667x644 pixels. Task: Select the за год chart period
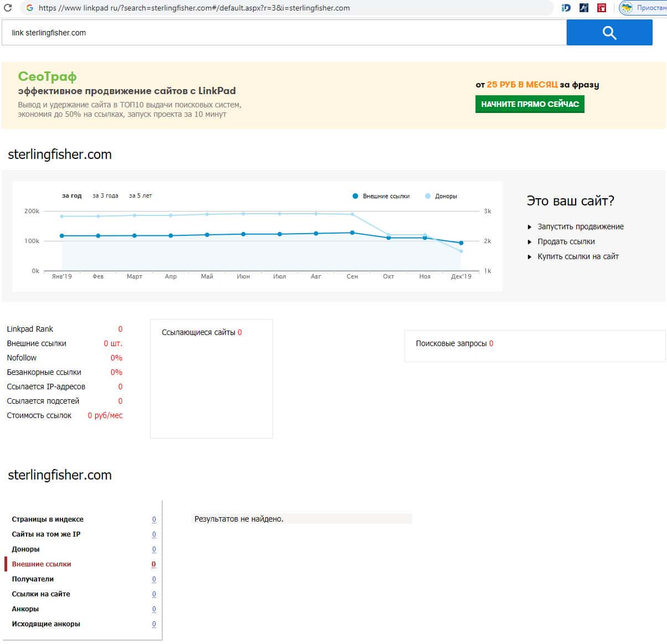click(x=71, y=195)
